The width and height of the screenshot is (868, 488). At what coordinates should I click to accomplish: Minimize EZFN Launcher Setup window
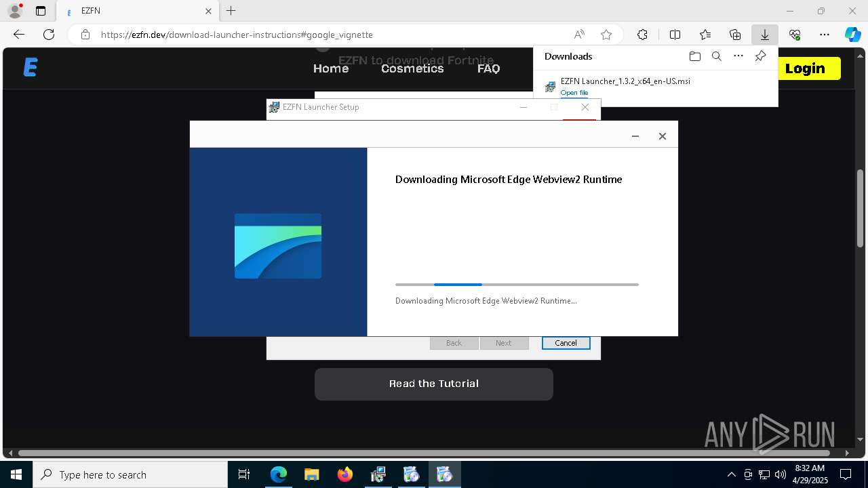click(524, 107)
